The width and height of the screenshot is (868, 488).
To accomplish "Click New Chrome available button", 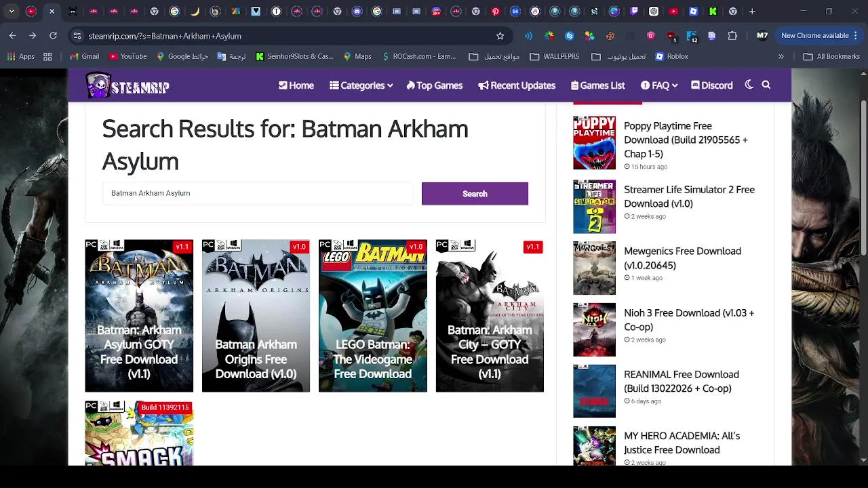I will click(821, 36).
